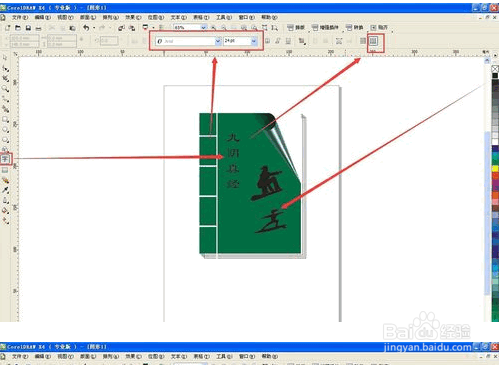Open the 位图 menu
This screenshot has height=365, width=500.
pos(156,17)
